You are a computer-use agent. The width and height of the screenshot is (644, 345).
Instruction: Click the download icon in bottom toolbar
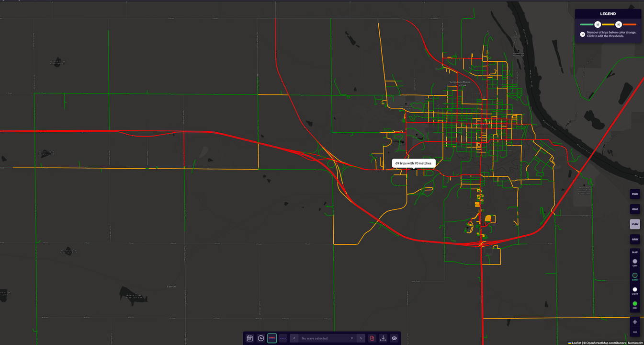pos(383,338)
